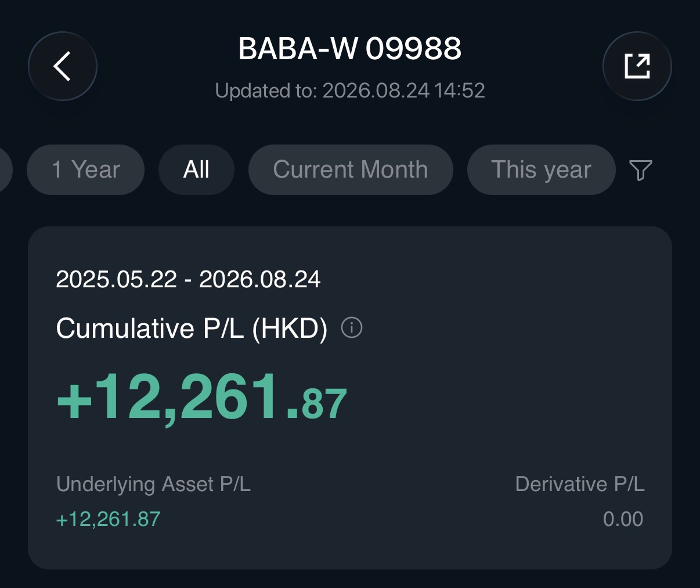
Task: Show info for Cumulative P/L
Action: (351, 328)
